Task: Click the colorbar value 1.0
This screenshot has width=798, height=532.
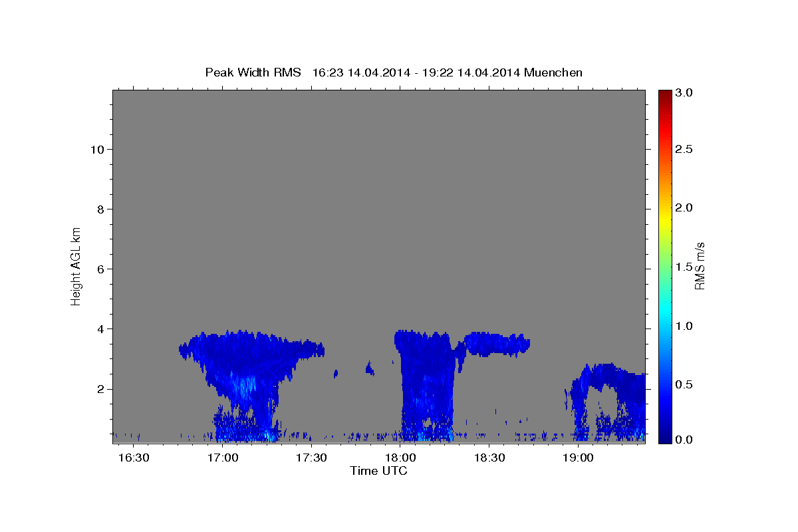Action: [684, 326]
